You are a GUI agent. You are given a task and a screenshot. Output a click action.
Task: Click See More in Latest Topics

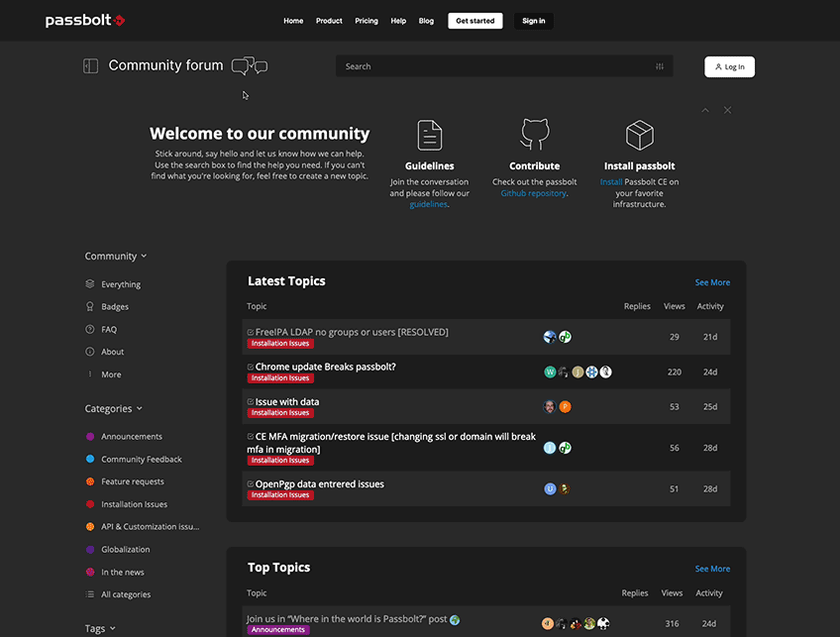(x=712, y=282)
